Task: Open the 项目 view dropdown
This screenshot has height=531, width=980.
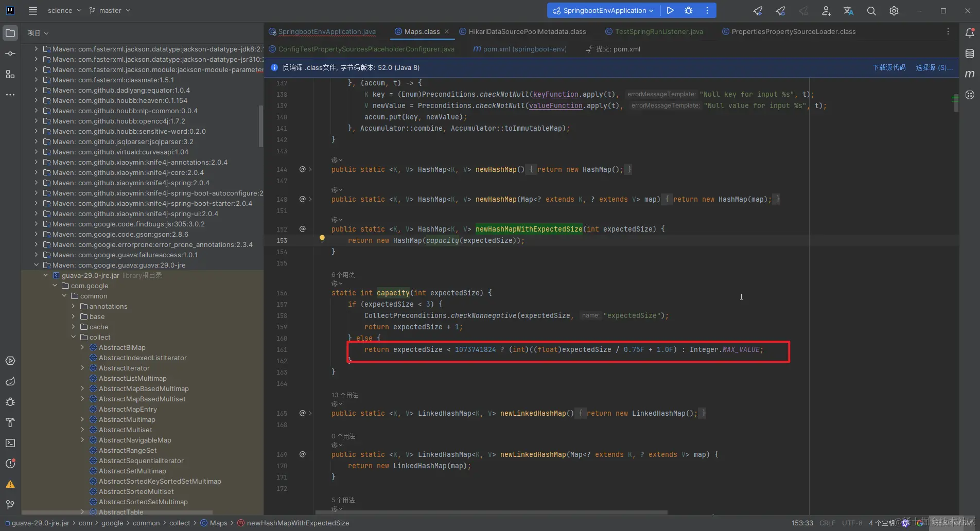Action: (x=38, y=33)
